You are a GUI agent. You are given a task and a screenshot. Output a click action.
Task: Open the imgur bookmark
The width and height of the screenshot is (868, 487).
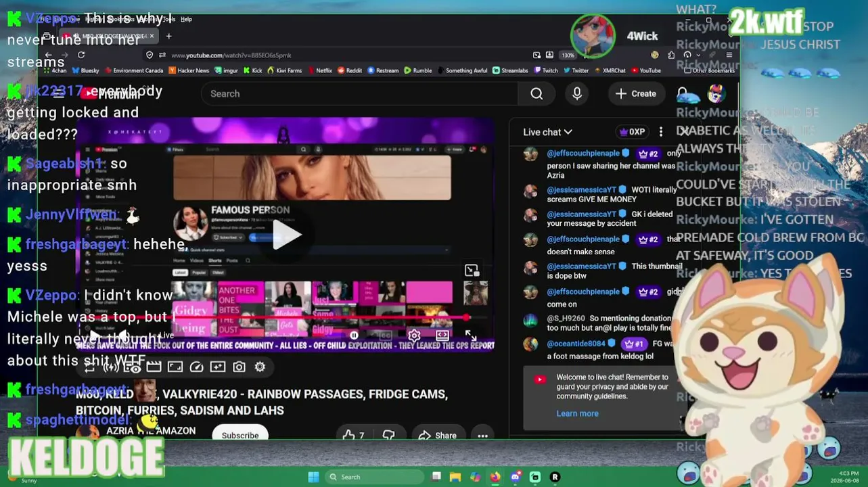[226, 70]
